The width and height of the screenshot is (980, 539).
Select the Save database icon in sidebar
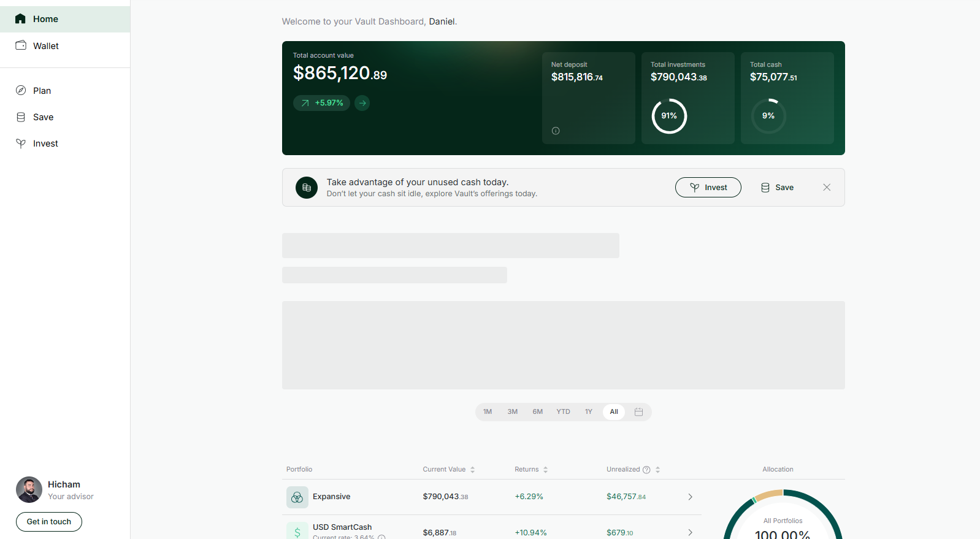(x=21, y=117)
